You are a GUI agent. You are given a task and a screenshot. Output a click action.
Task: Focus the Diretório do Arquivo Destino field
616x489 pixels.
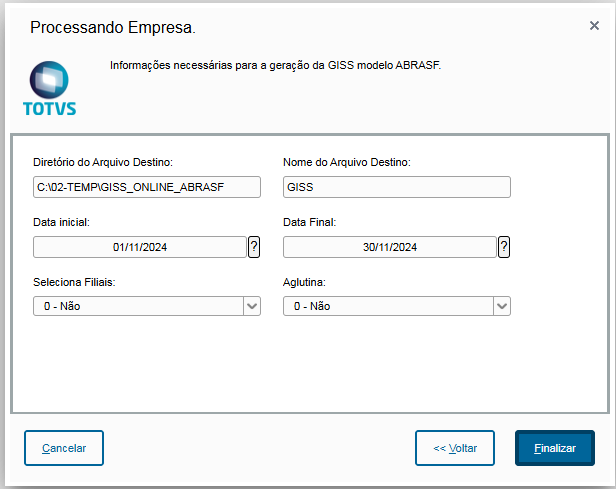tap(147, 187)
